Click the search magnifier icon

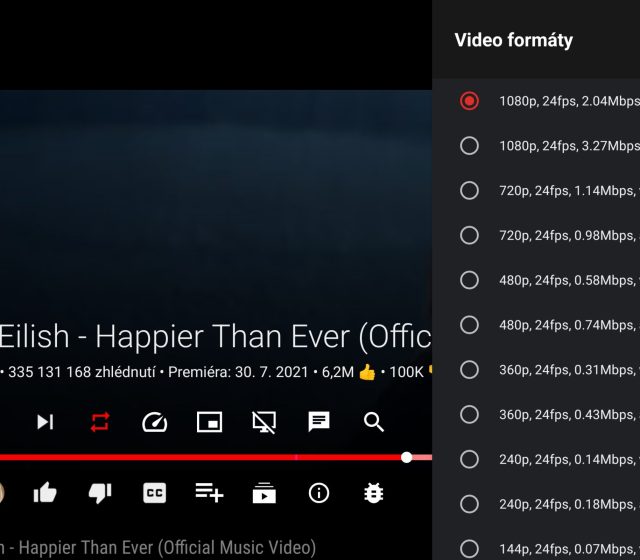click(x=374, y=422)
